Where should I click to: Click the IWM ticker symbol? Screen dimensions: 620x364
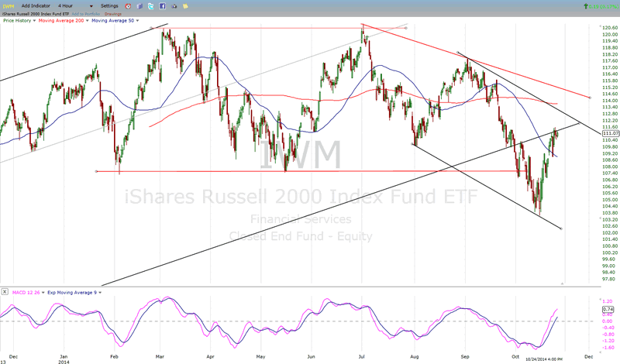(x=8, y=6)
